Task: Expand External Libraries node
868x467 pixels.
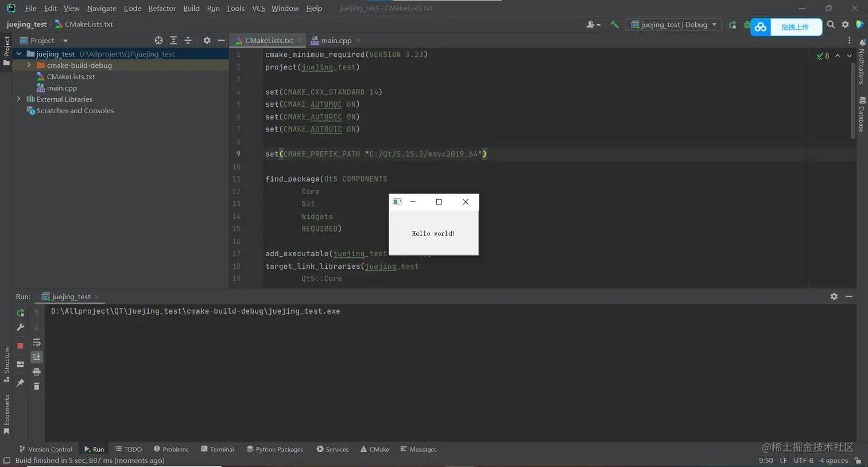Action: [19, 99]
